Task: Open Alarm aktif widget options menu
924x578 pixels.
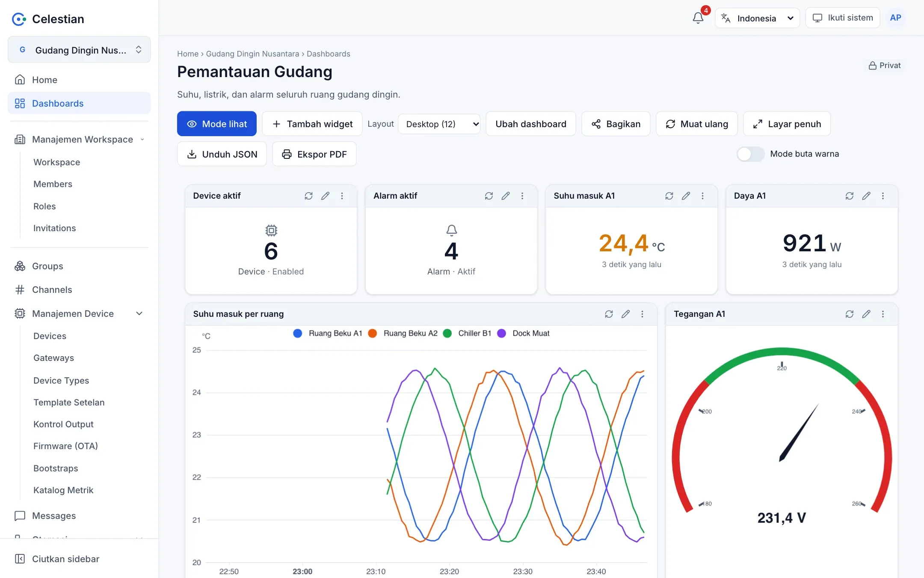Action: (522, 196)
